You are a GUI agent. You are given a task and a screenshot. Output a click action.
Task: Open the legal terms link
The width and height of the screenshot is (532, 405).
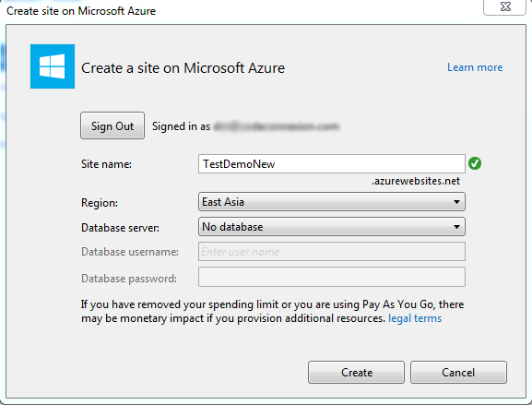(415, 318)
